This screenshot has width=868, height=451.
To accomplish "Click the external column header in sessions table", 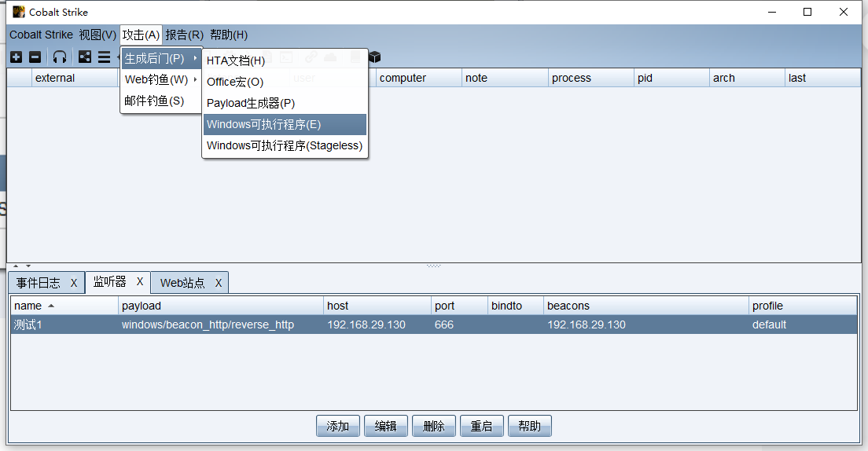I will tap(75, 78).
